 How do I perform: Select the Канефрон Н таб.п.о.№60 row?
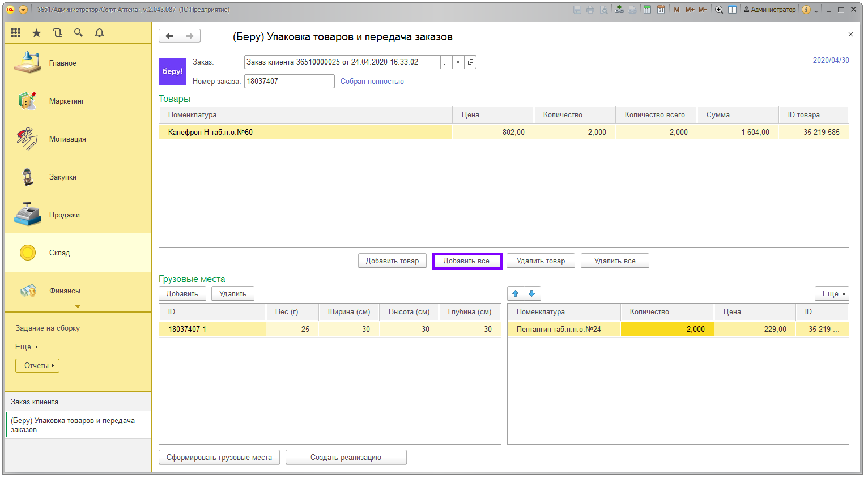306,132
